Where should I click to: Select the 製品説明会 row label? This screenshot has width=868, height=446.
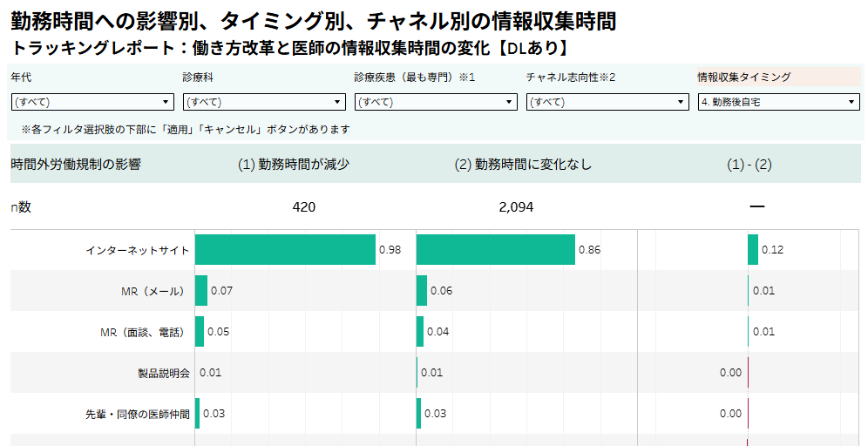coord(164,373)
